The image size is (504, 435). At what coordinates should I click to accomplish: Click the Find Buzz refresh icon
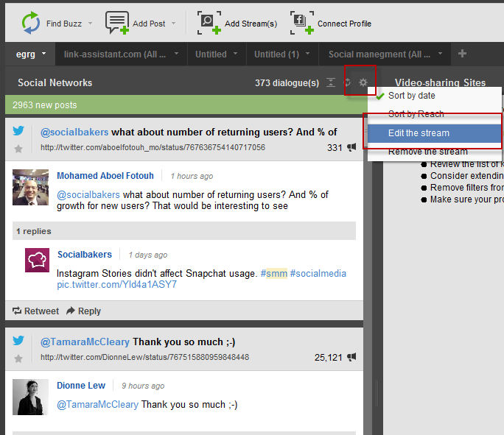(30, 23)
